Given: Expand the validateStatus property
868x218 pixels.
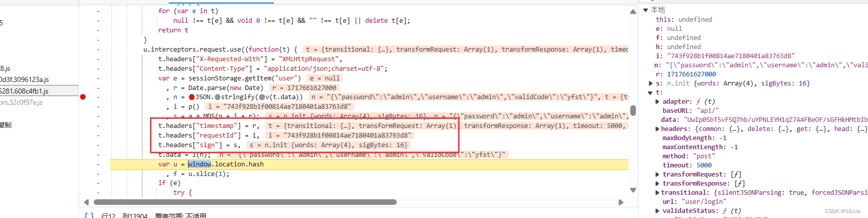Looking at the screenshot, I should [658, 211].
